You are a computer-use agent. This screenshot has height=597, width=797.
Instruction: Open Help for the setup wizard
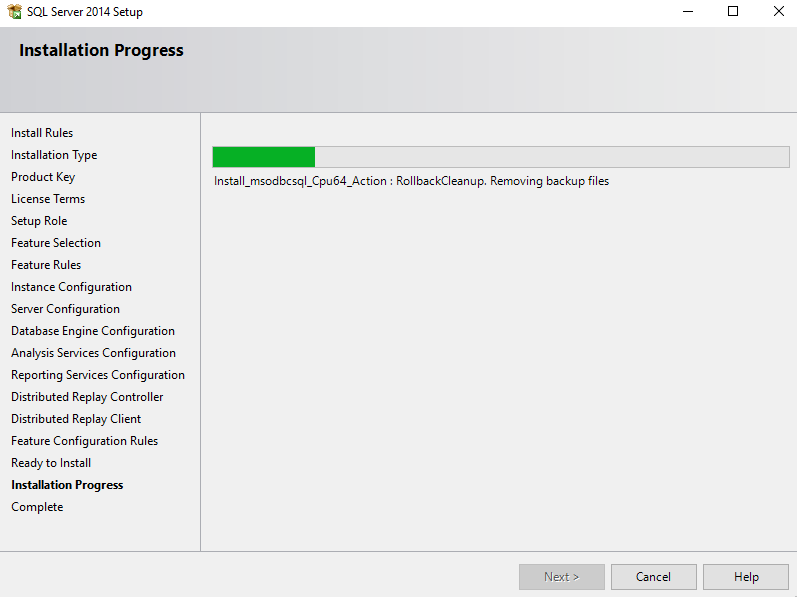746,577
